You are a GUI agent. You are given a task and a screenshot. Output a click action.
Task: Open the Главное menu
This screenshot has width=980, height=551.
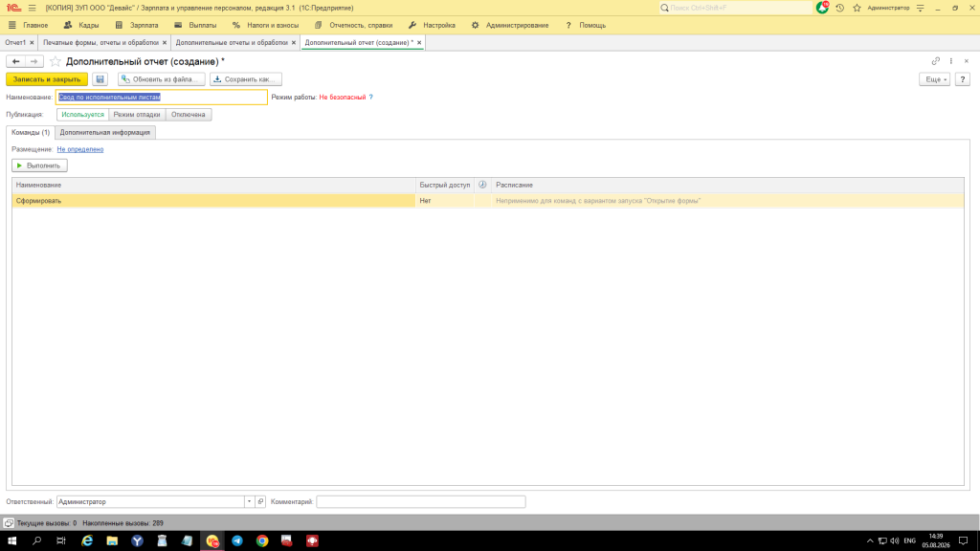click(29, 26)
